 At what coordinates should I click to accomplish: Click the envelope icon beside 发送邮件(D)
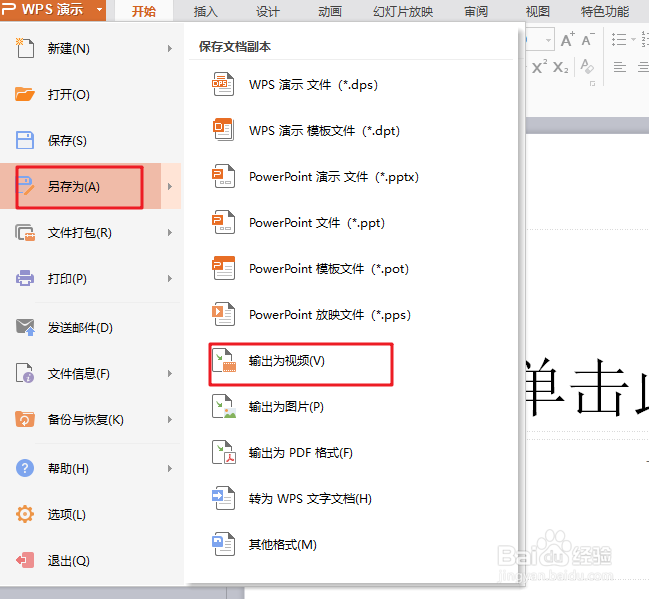pyautogui.click(x=25, y=327)
